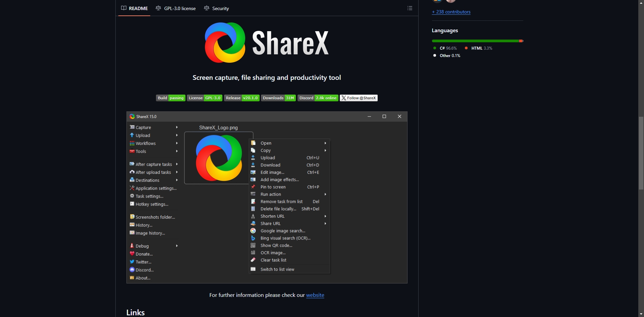Image resolution: width=644 pixels, height=317 pixels.
Task: Switch to the Security tab
Action: click(x=217, y=8)
